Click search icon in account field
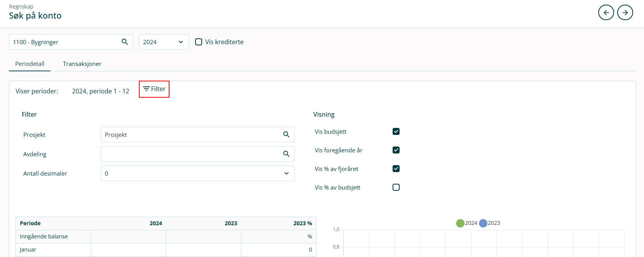Viewport: 644px width, 257px height. [x=125, y=42]
